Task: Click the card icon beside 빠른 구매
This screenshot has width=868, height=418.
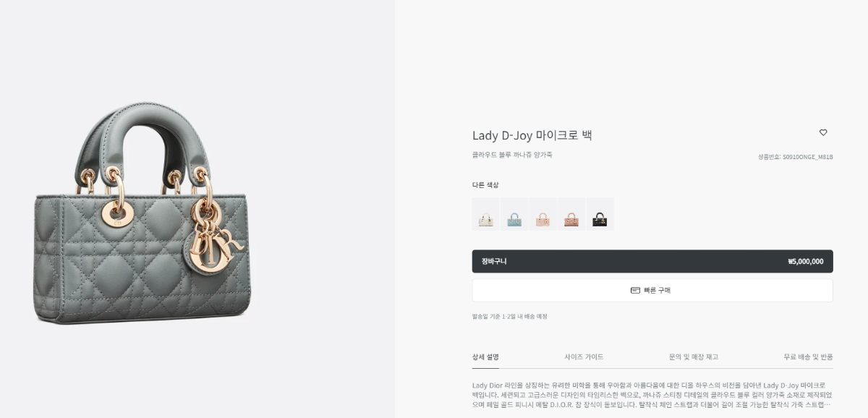Action: click(635, 290)
